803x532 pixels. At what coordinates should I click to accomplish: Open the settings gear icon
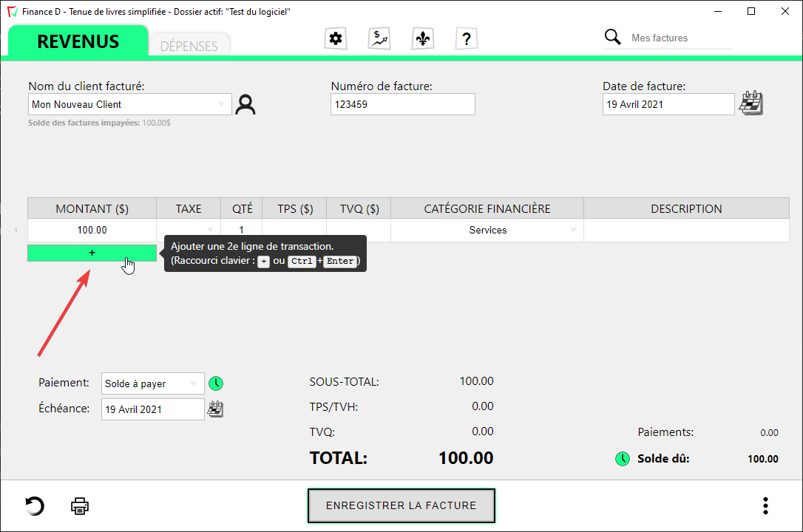click(336, 39)
